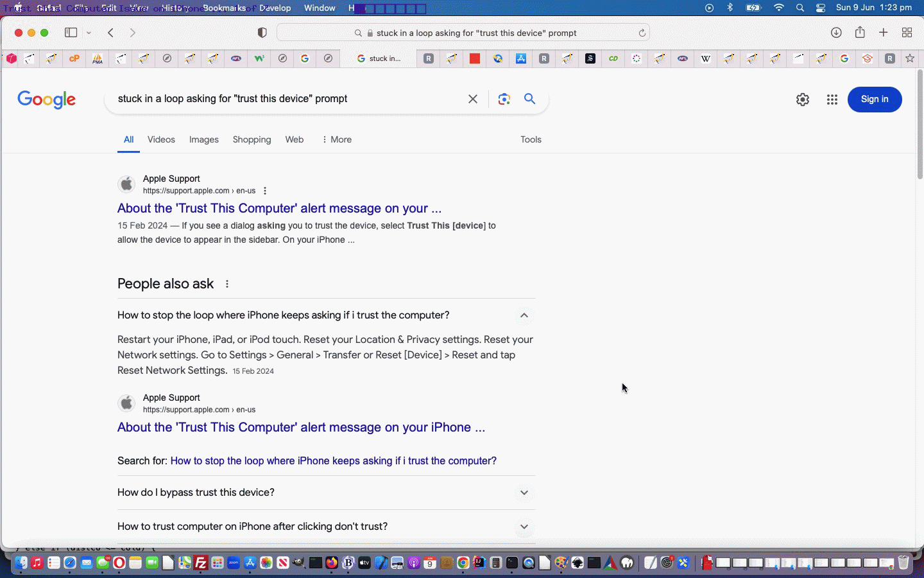
Task: Switch to the PMA favicon tab
Action: [98, 58]
